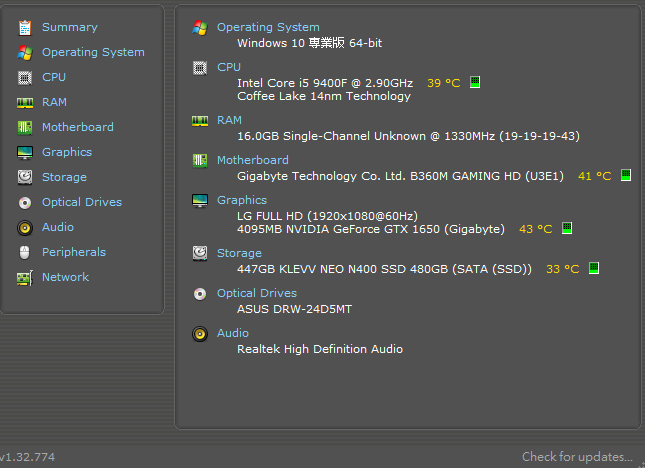Click the storage temperature 33 °C value
The height and width of the screenshot is (468, 645).
pyautogui.click(x=562, y=269)
